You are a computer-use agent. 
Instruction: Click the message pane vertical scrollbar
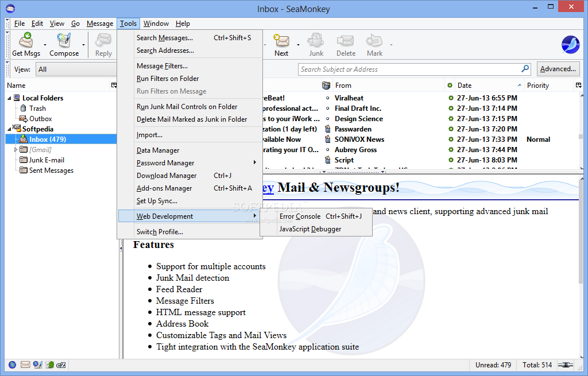coord(581,267)
